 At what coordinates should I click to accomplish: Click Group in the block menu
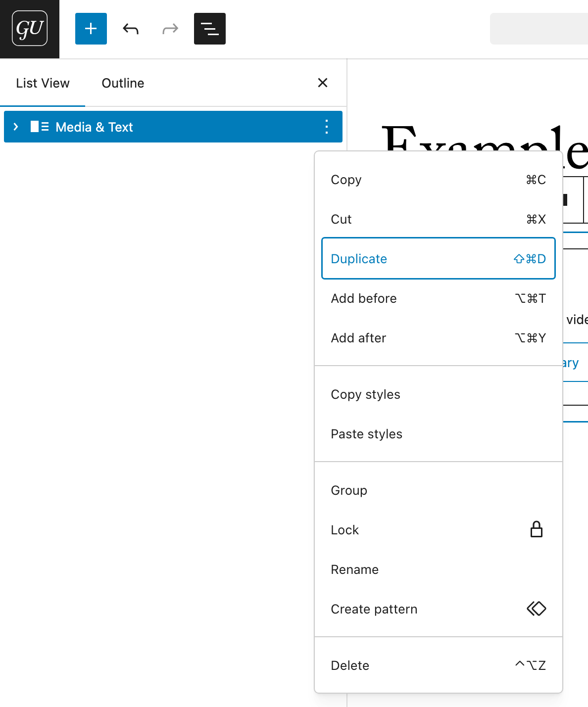point(439,490)
